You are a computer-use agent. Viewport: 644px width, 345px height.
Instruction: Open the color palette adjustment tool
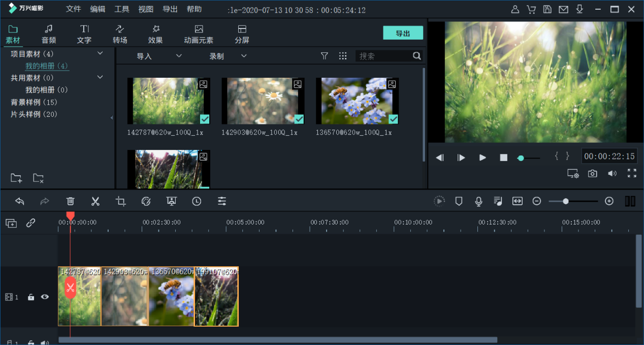[146, 201]
